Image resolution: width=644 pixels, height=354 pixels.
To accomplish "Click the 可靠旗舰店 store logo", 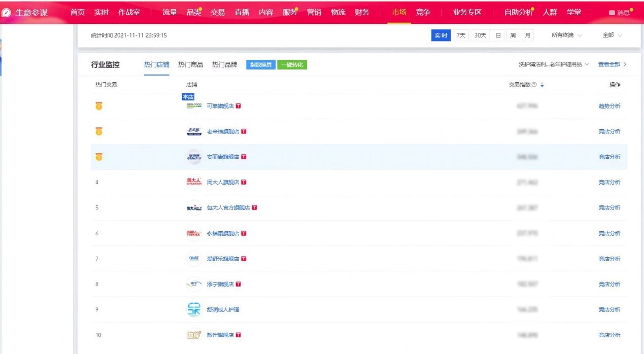I will click(x=194, y=106).
